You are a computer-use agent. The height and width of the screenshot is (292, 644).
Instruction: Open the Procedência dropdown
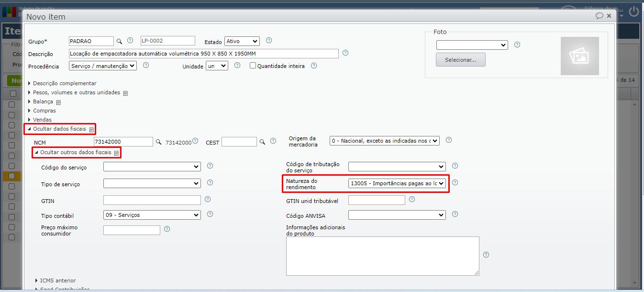pos(103,66)
